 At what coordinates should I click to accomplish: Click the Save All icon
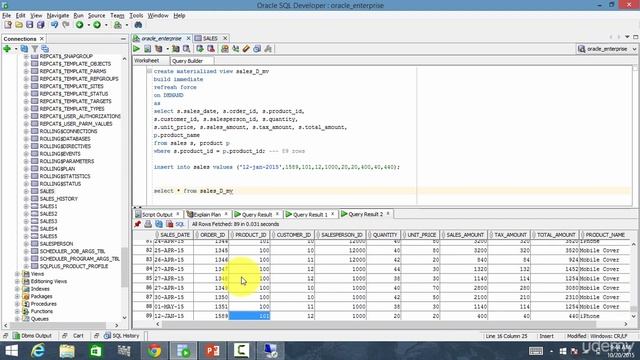40,25
